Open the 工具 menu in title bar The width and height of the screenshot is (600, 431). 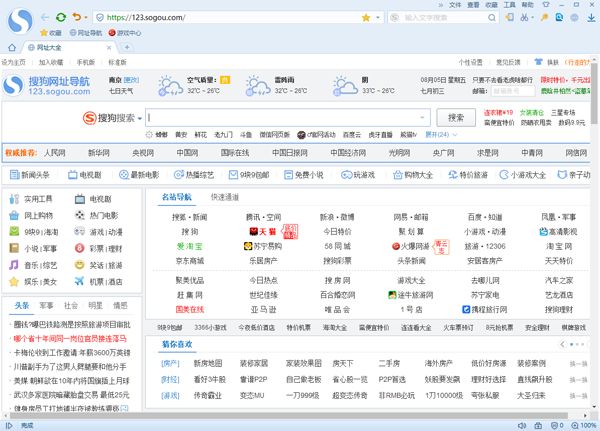tap(509, 5)
